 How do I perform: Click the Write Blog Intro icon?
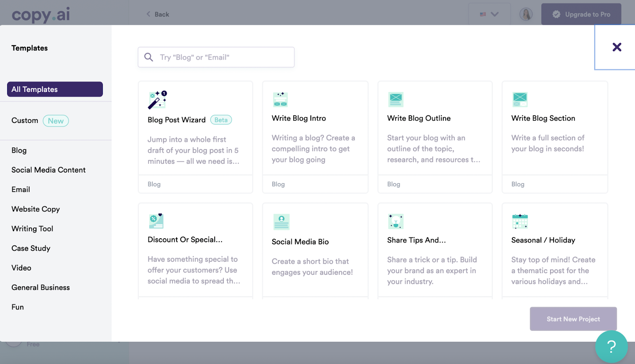(280, 99)
